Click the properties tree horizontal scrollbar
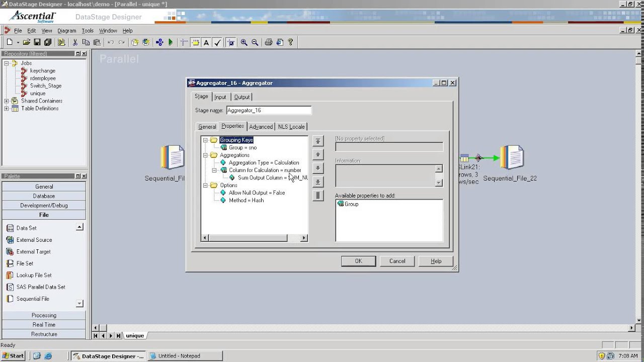 coord(254,238)
